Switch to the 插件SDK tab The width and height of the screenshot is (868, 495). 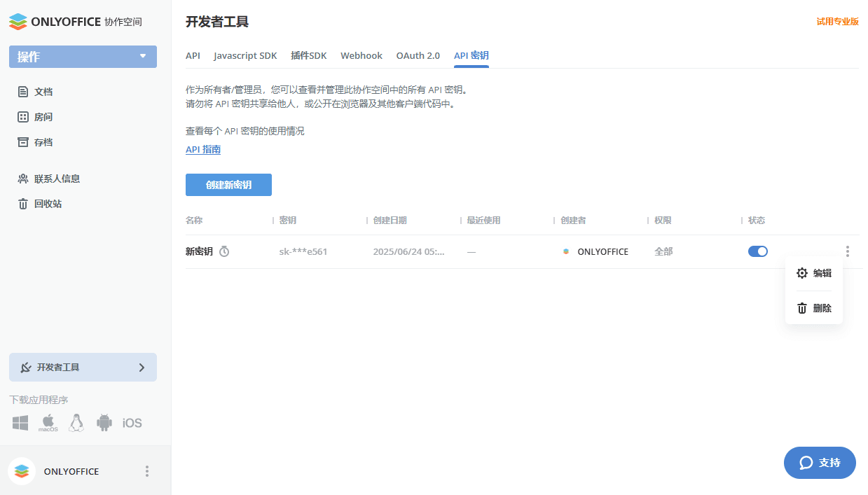(x=309, y=55)
